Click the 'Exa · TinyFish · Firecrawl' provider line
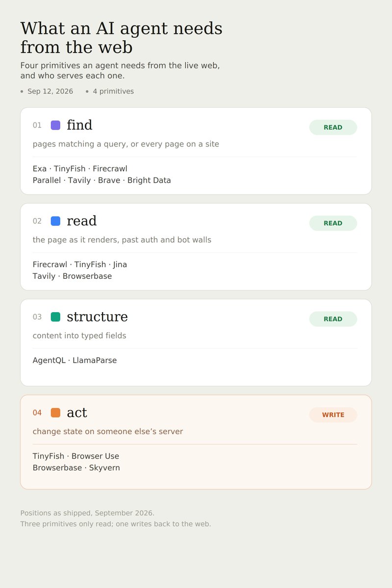The image size is (392, 588). [80, 169]
